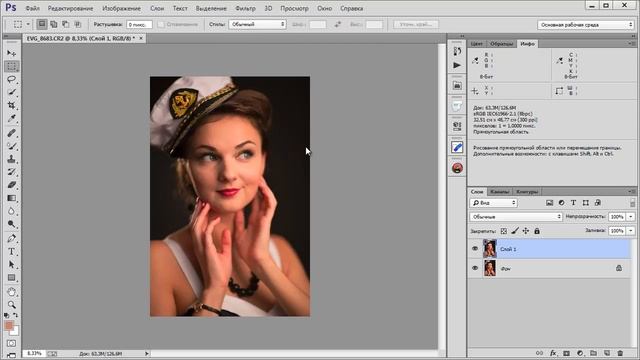Click the foreground color swatch
Screen dimensions: 640x360
click(9, 325)
